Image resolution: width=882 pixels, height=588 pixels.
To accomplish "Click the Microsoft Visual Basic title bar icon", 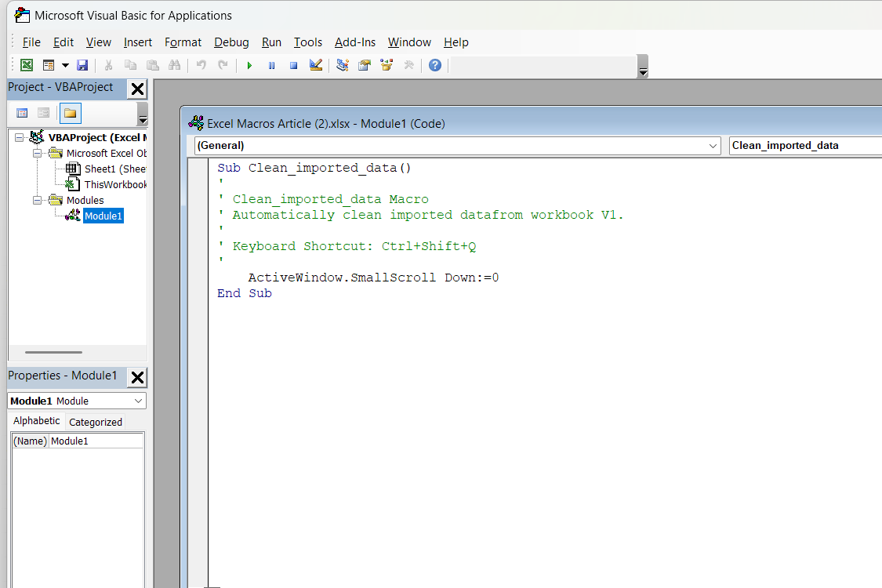I will click(x=22, y=15).
